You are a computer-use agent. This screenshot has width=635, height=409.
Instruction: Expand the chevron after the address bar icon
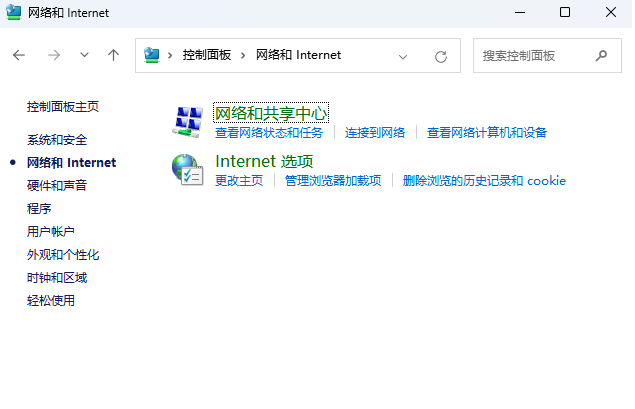click(170, 55)
